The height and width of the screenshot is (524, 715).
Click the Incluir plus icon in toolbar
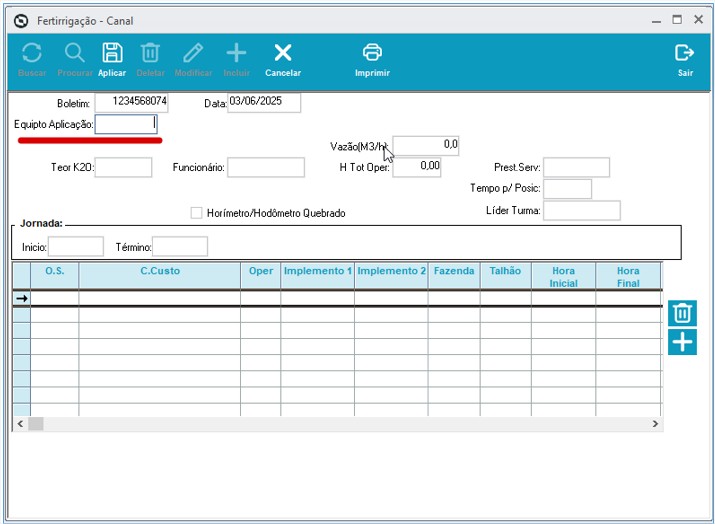click(x=236, y=53)
